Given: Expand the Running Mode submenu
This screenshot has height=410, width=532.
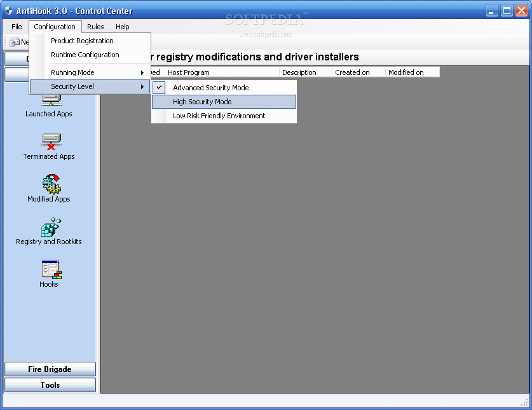Looking at the screenshot, I should 90,72.
